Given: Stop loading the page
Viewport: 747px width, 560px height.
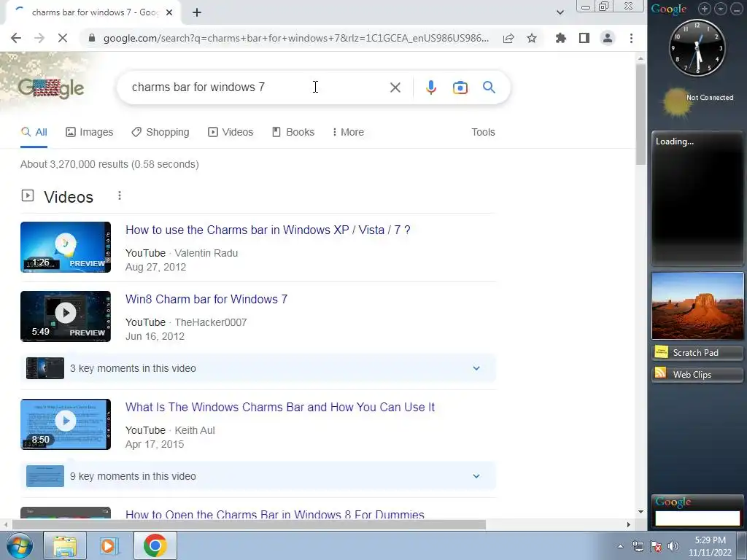Looking at the screenshot, I should (x=63, y=38).
